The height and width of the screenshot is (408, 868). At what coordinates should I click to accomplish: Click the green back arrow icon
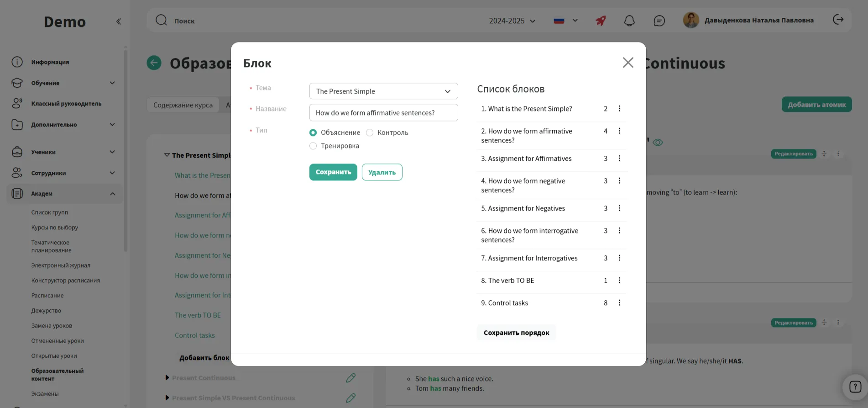(x=154, y=63)
